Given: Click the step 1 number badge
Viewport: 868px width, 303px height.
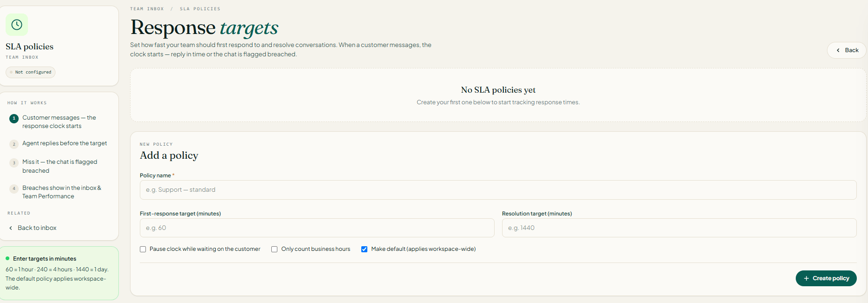Looking at the screenshot, I should tap(14, 118).
